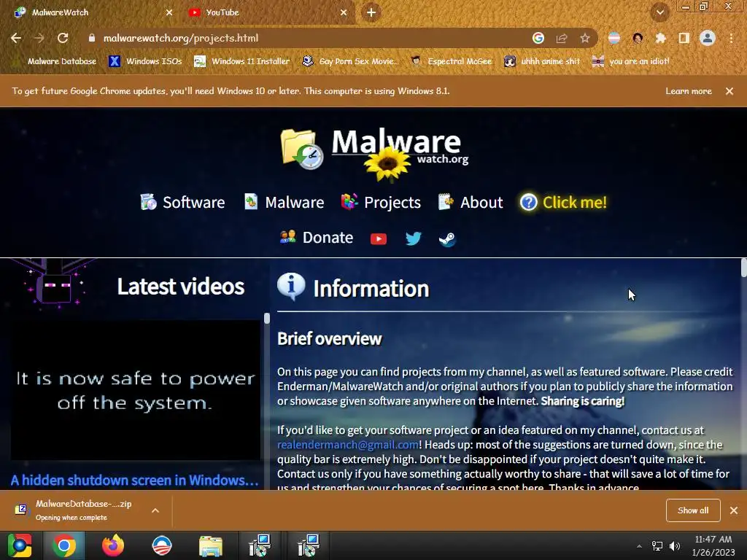Click the Google icon in address bar
Screen dimensions: 747x560
click(x=538, y=38)
